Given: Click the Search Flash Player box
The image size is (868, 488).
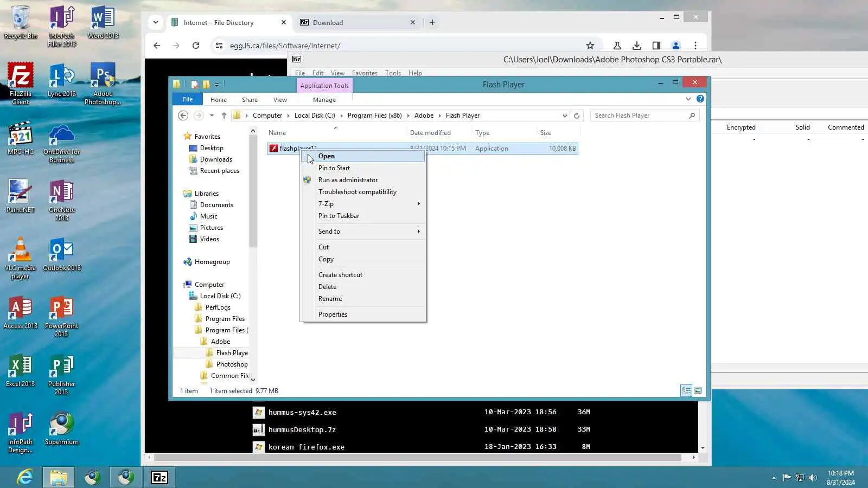Looking at the screenshot, I should click(644, 115).
